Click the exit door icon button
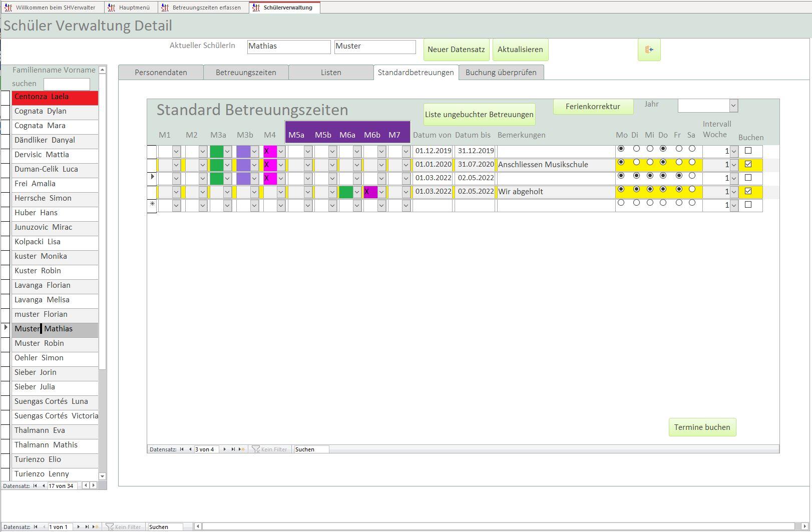This screenshot has width=812, height=532. [x=649, y=50]
